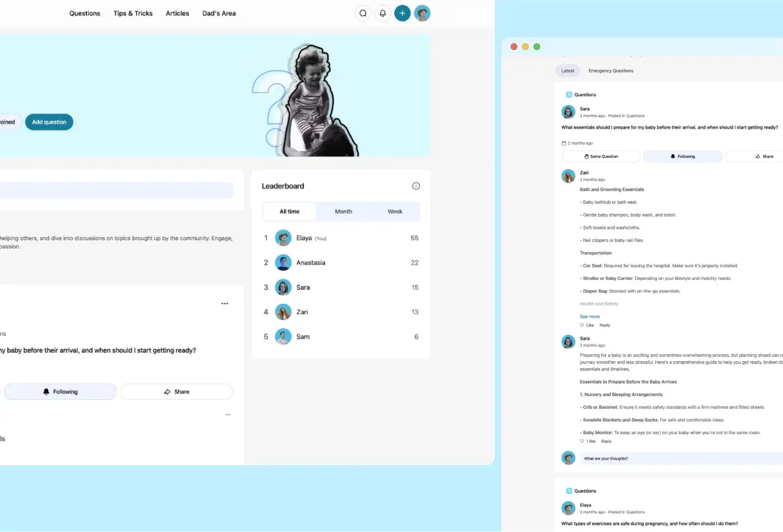Image resolution: width=783 pixels, height=532 pixels.
Task: Expand Zari's reply with See more
Action: coord(589,316)
